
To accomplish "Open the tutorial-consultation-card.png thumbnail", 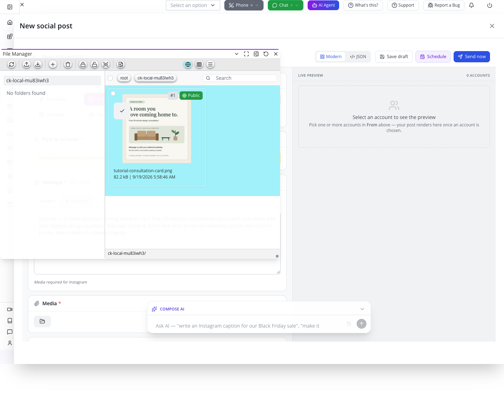I will [x=157, y=128].
